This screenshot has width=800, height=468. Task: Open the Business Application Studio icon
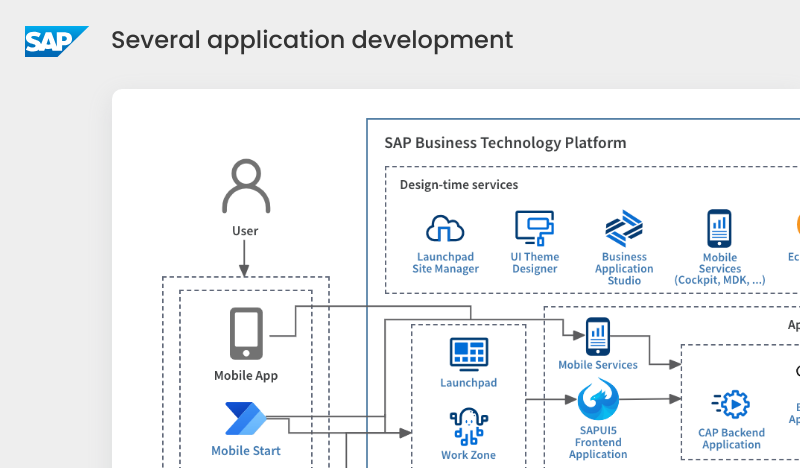click(x=624, y=229)
